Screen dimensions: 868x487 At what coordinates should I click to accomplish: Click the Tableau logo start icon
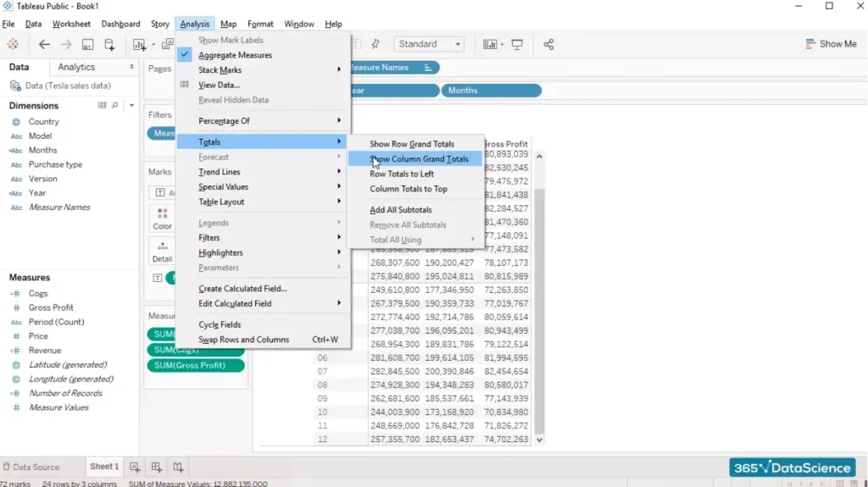[x=13, y=44]
